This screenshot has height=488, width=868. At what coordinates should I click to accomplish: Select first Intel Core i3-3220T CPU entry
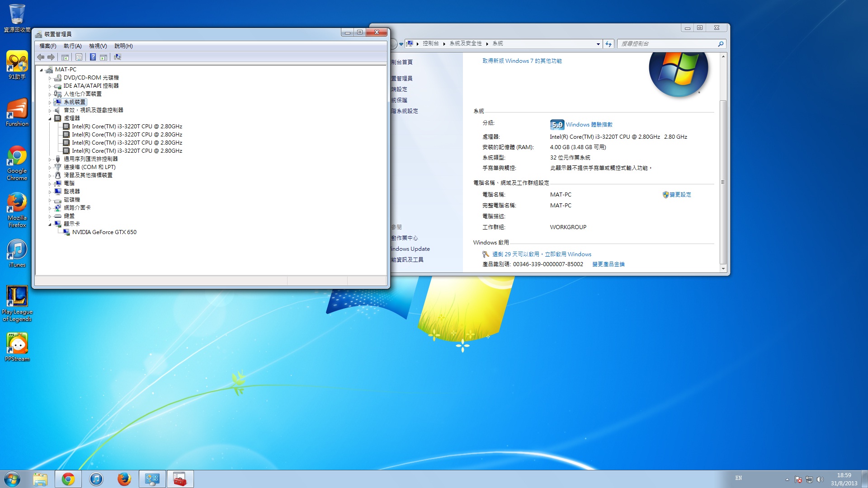[127, 127]
